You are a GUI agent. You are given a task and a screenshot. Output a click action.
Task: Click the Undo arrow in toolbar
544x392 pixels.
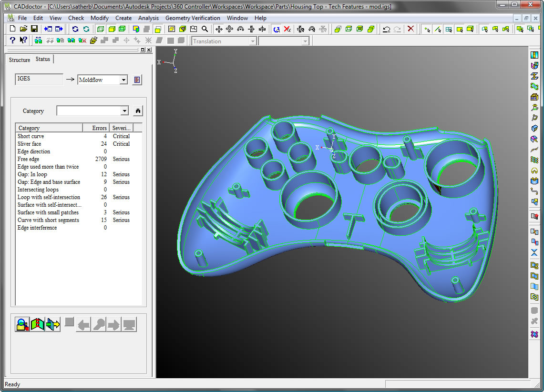point(386,29)
